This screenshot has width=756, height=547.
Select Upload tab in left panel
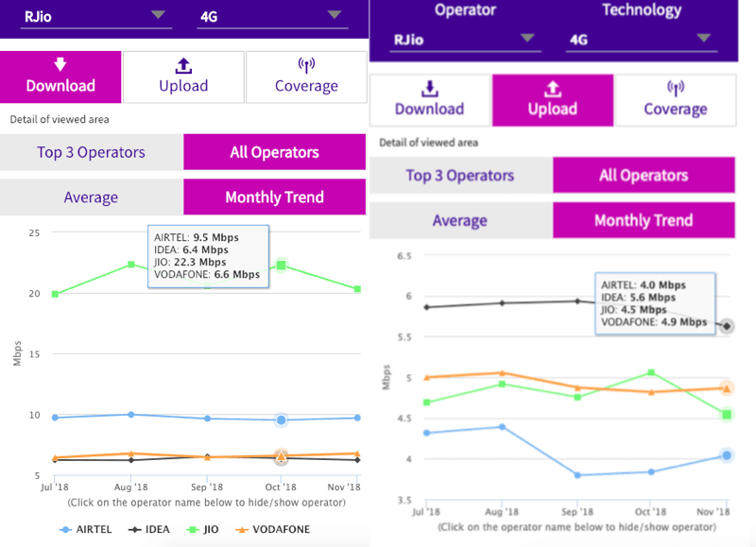point(183,77)
